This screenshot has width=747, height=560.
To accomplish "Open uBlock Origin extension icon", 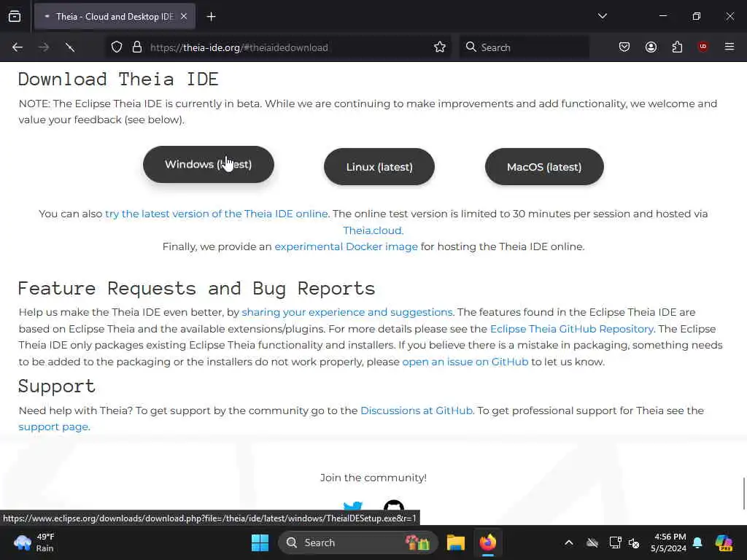I will coord(703,47).
